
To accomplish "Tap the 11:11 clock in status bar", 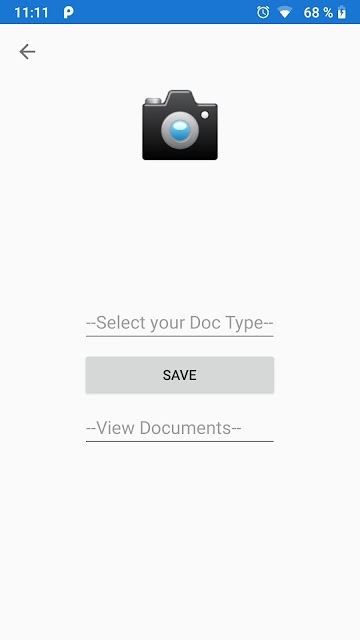I will tap(31, 12).
